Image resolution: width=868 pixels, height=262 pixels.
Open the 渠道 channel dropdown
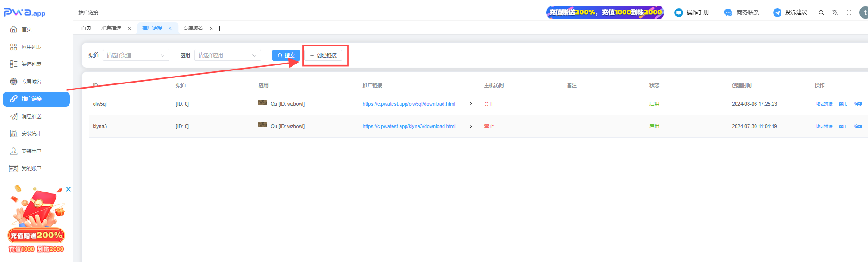click(136, 55)
